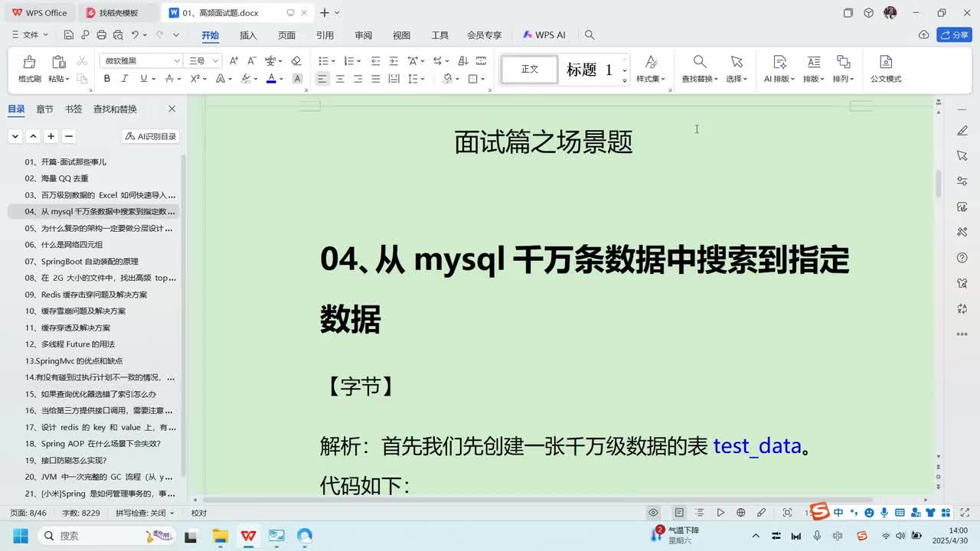Toggle center alignment
Viewport: 980px width, 551px height.
coord(340,79)
